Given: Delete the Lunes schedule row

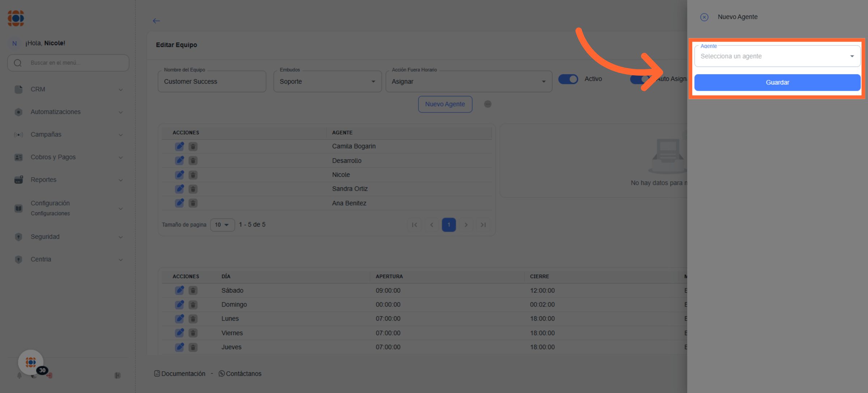Looking at the screenshot, I should click(193, 319).
